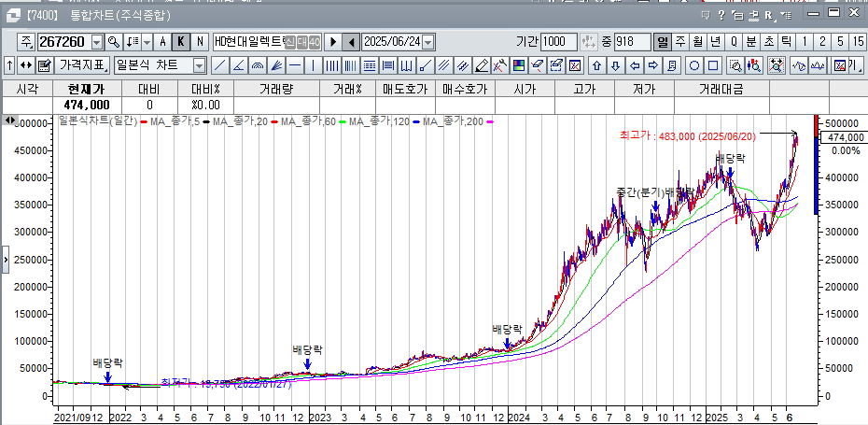The width and height of the screenshot is (868, 425).
Task: Expand the 일본식 차트 chart type dropdown
Action: pyautogui.click(x=199, y=65)
